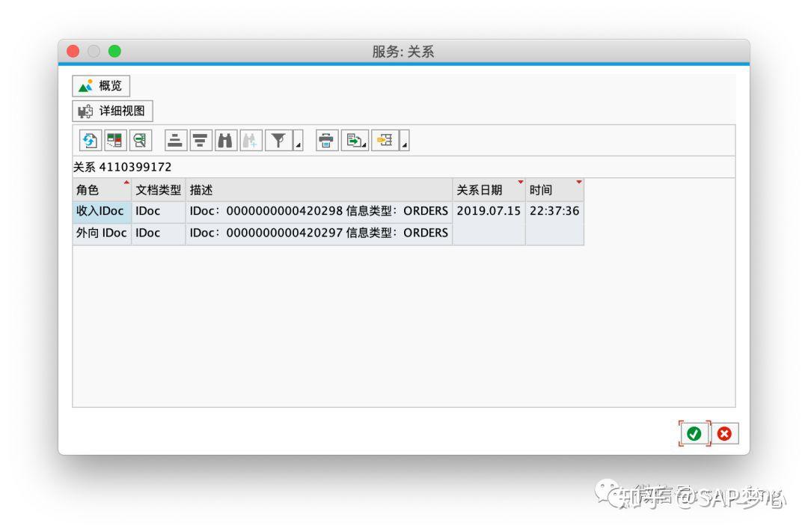Select the 收入IDoc role cell

(x=102, y=211)
